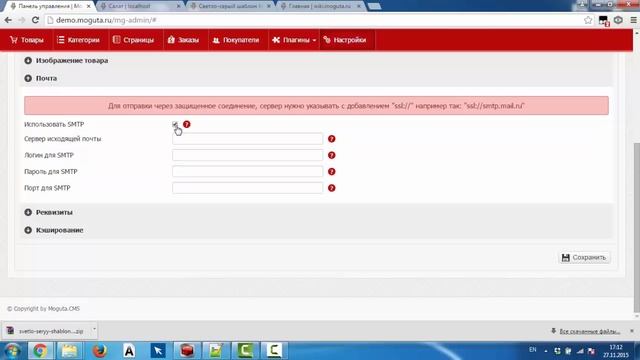Open File Explorer from the taskbar
The image size is (640, 360).
pyautogui.click(x=69, y=351)
